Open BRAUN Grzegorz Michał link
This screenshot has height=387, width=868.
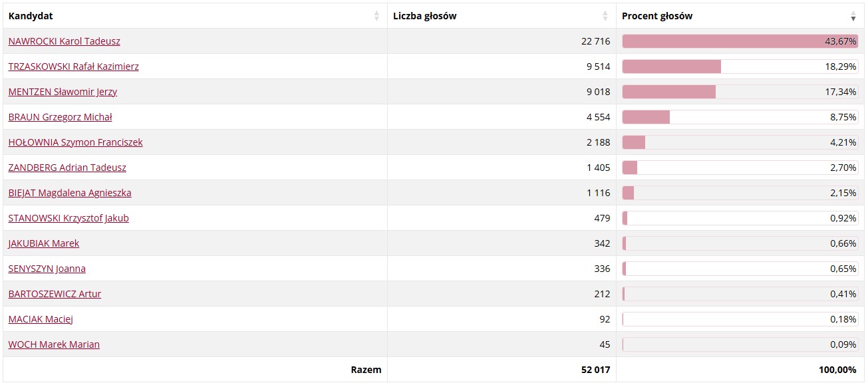pyautogui.click(x=61, y=117)
